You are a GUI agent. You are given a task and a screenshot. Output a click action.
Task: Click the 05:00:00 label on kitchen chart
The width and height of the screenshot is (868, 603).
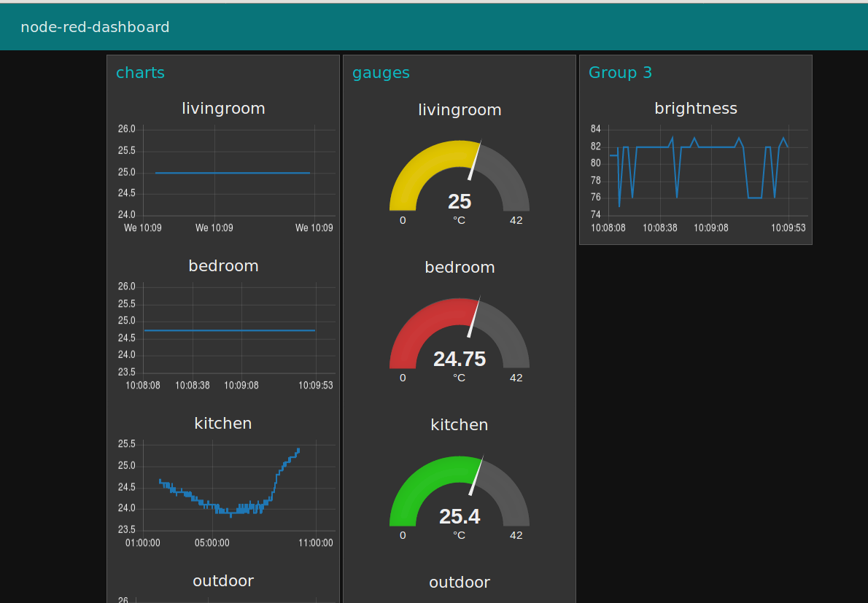212,543
